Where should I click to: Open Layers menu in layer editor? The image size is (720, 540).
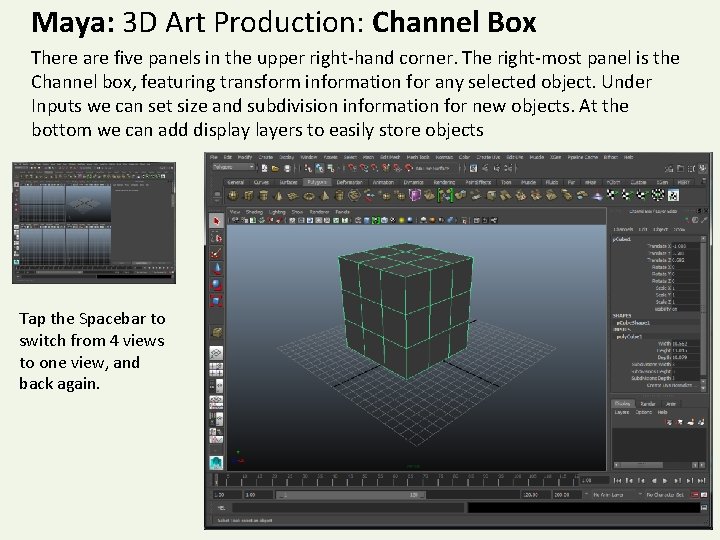coord(622,412)
